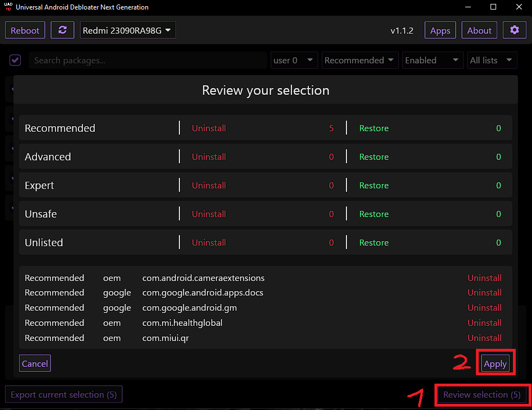This screenshot has width=532, height=410.
Task: Click the refresh device list icon
Action: 62,30
